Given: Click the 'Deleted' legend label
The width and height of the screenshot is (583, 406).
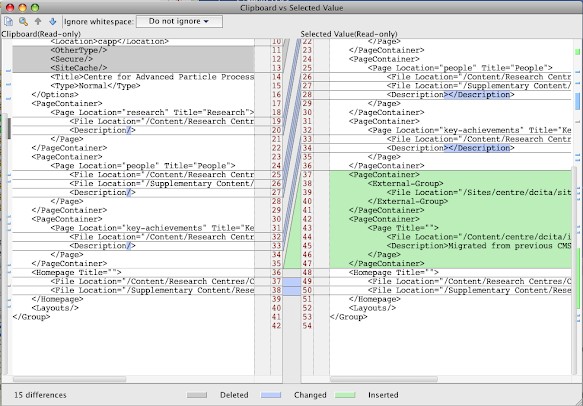Looking at the screenshot, I should pos(234,395).
